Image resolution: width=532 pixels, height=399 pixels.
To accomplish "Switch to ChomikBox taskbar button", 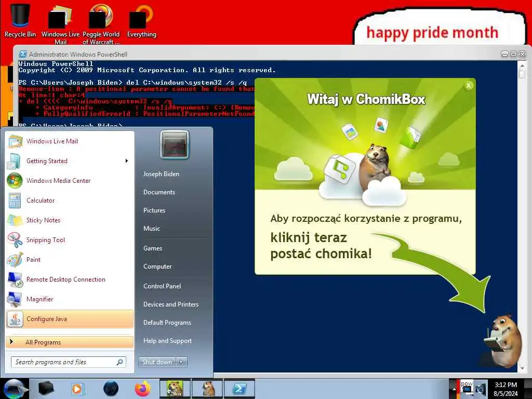I will tap(175, 389).
